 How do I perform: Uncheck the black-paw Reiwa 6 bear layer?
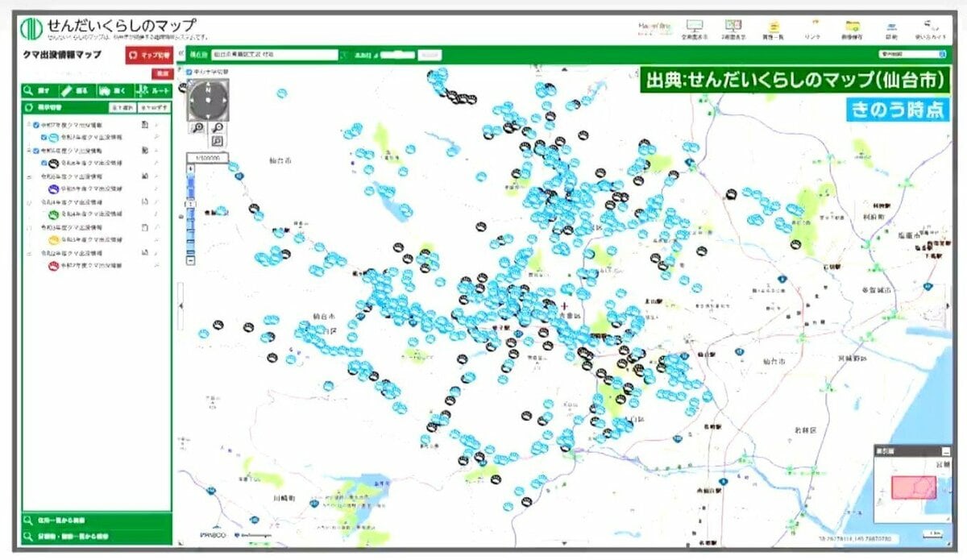tap(45, 163)
